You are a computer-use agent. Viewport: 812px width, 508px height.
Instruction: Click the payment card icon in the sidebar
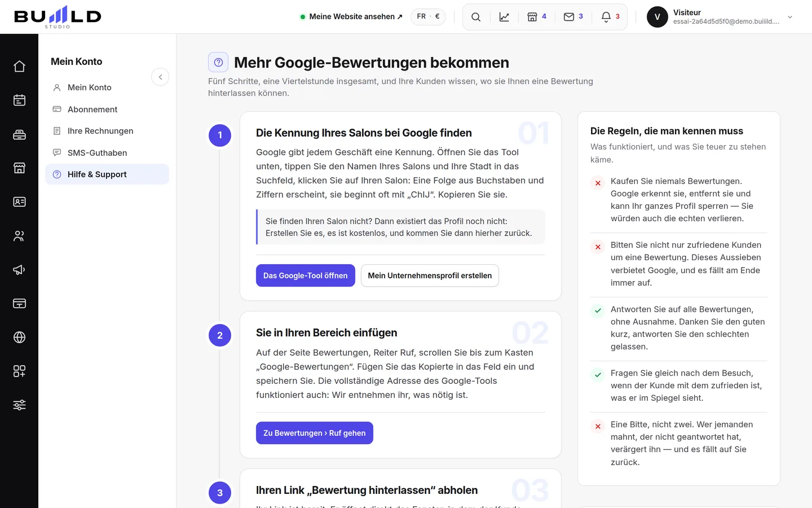(19, 304)
